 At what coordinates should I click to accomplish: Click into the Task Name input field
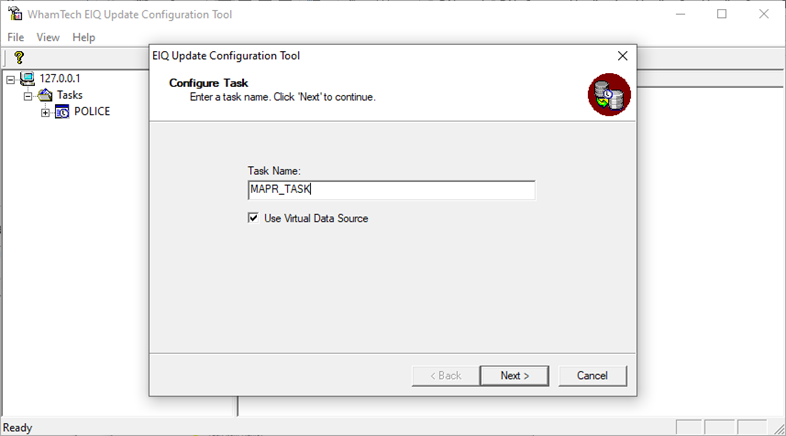391,190
